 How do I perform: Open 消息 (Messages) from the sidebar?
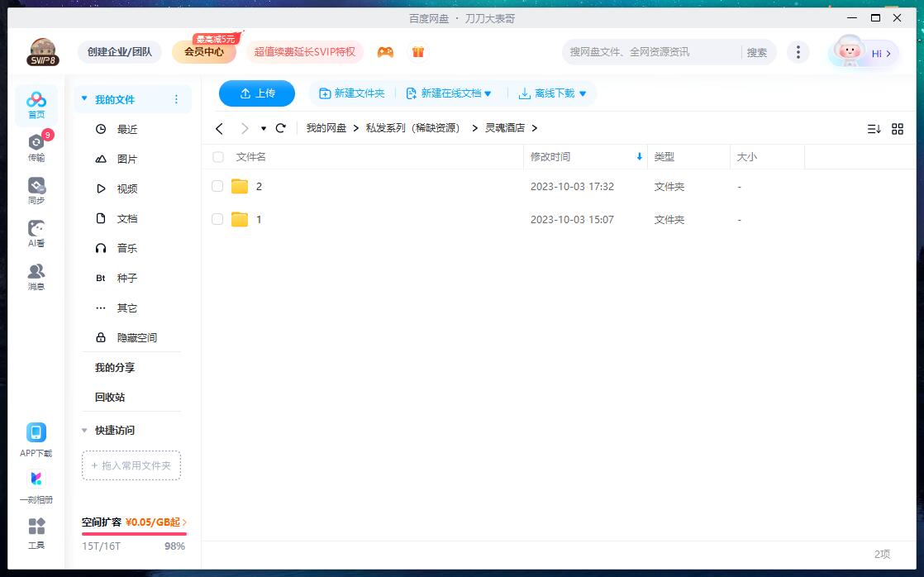[x=36, y=276]
